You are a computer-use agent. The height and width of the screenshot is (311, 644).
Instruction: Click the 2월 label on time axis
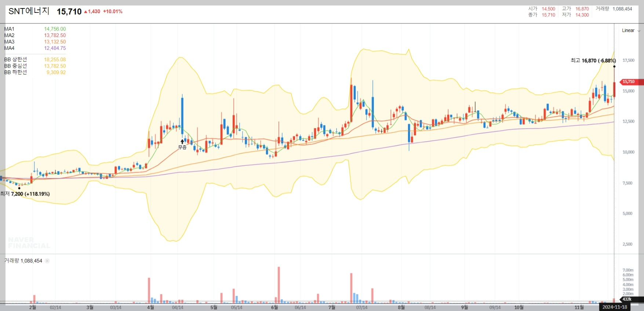coord(33,307)
